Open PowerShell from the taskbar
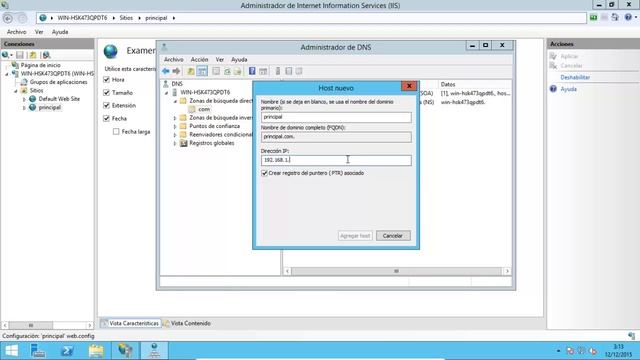Screen dimensions: 640x360 pos(67,351)
